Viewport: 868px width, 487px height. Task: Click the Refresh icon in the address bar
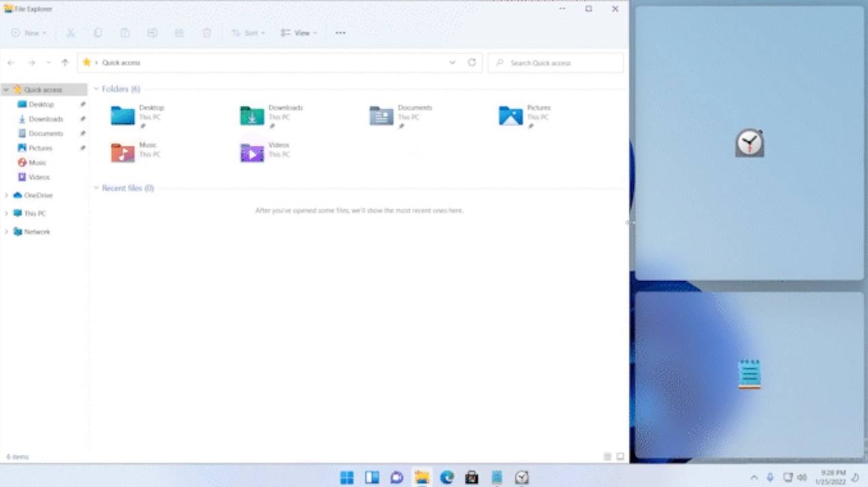(x=472, y=62)
